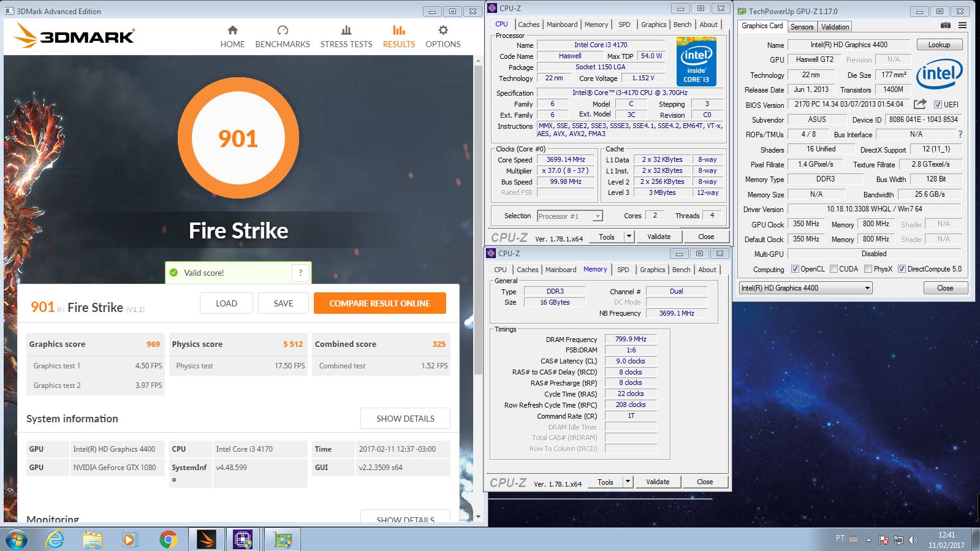Click scrollbar up arrow in 3DMark
Screen dimensions: 980x551
479,61
